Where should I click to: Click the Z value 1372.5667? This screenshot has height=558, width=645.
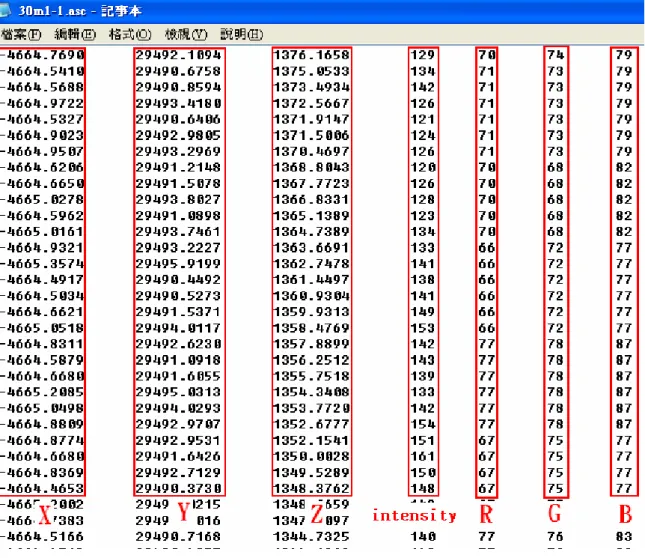[311, 103]
